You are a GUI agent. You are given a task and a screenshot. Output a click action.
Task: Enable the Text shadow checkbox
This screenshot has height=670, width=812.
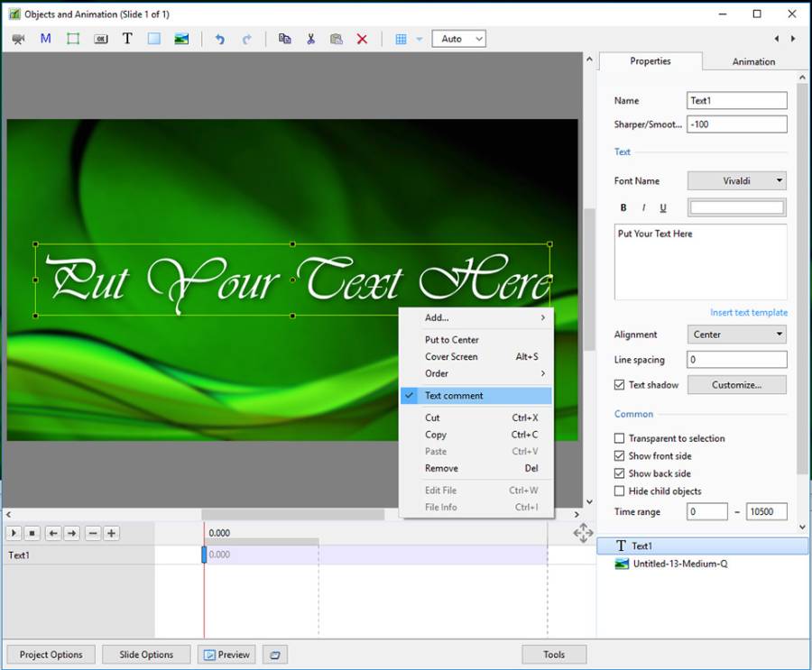pyautogui.click(x=619, y=385)
